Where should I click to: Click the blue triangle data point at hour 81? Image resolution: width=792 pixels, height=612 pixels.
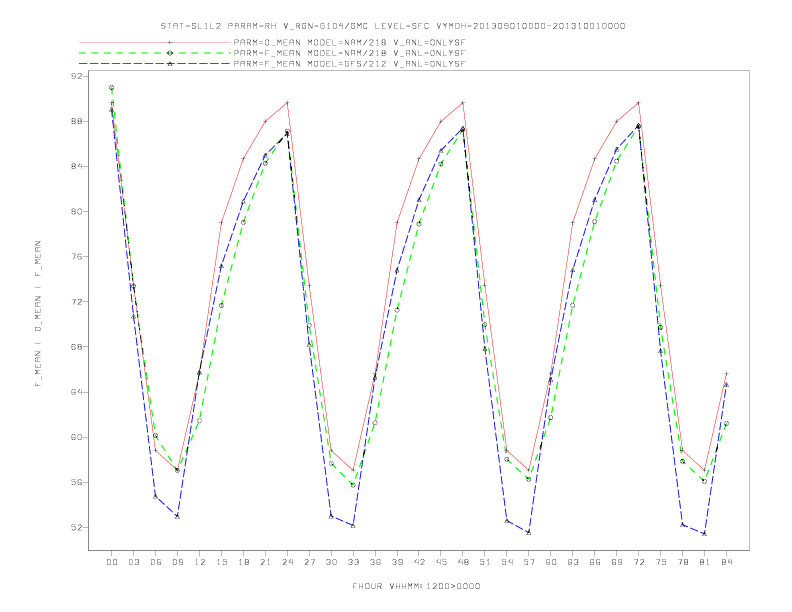(x=705, y=533)
